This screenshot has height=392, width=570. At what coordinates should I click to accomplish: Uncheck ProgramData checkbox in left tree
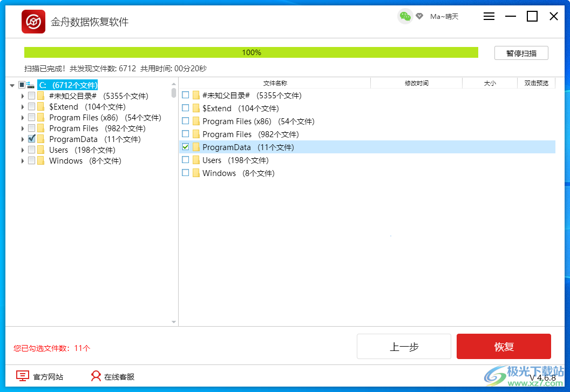point(32,139)
